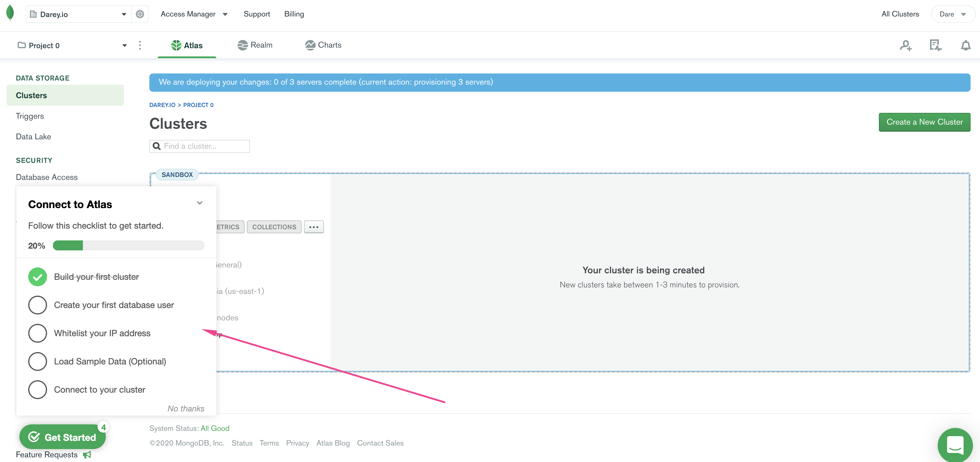Open notifications via the bell icon
Image resolution: width=980 pixels, height=462 pixels.
coord(966,45)
